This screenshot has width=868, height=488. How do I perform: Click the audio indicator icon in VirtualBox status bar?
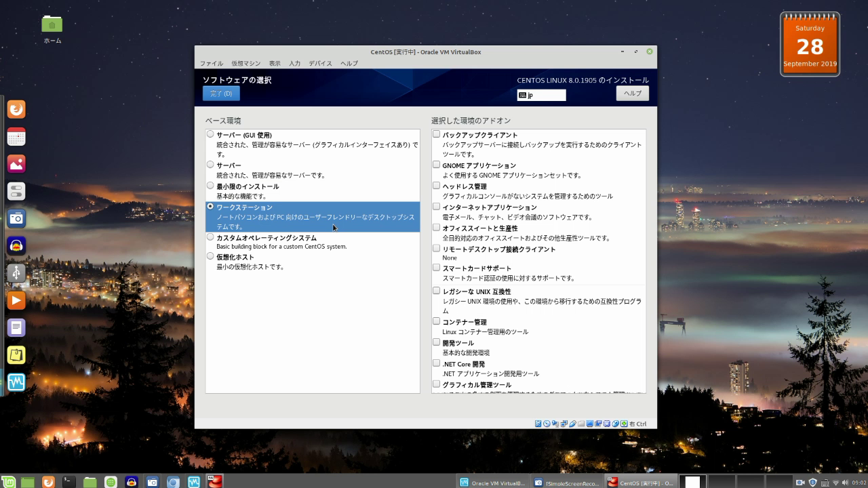[x=555, y=424]
